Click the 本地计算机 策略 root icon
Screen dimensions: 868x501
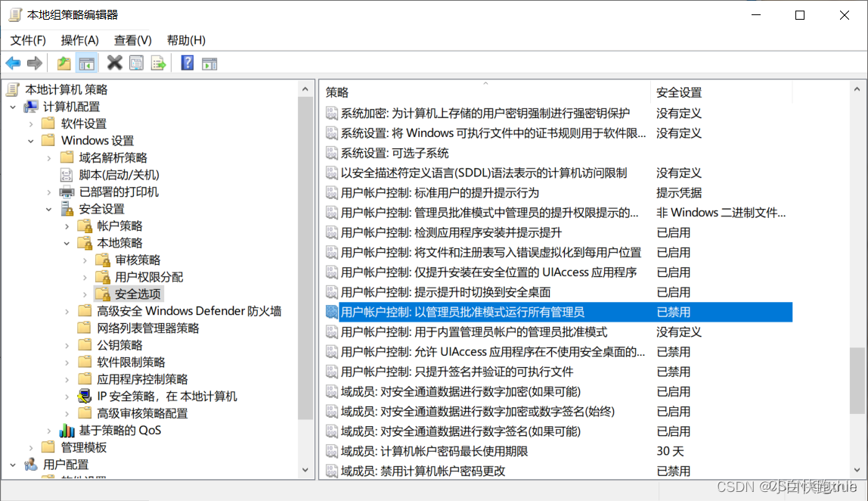(x=14, y=89)
